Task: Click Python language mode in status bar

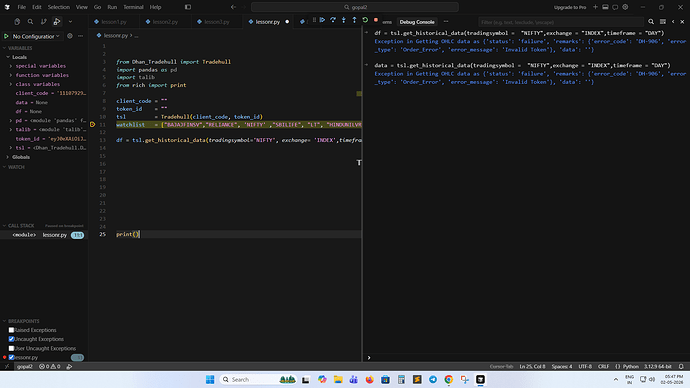Action: (631, 366)
